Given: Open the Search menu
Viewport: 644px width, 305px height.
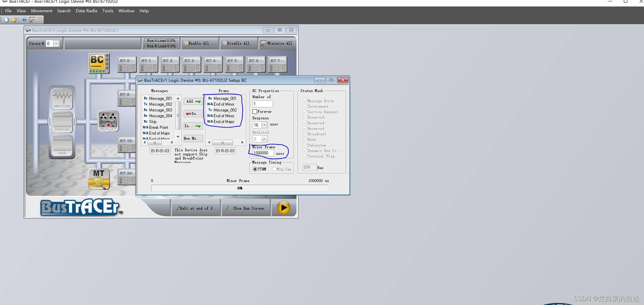Looking at the screenshot, I should coord(64,11).
